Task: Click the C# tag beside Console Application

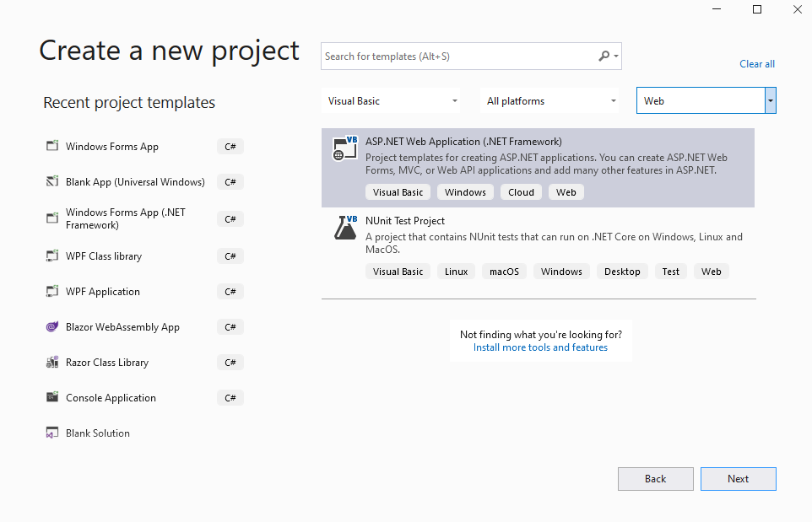Action: click(x=230, y=398)
